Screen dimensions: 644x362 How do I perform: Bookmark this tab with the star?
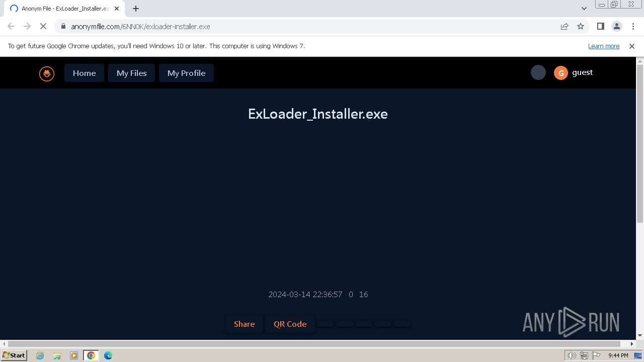[581, 26]
